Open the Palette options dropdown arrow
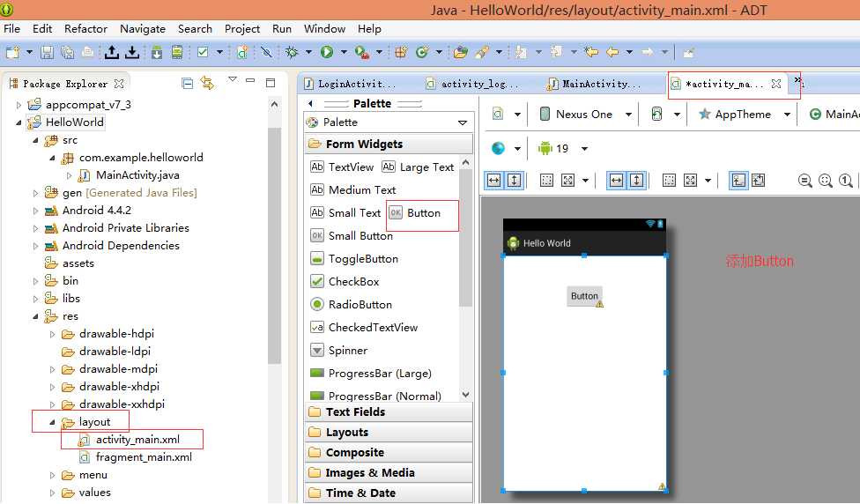 tap(463, 122)
